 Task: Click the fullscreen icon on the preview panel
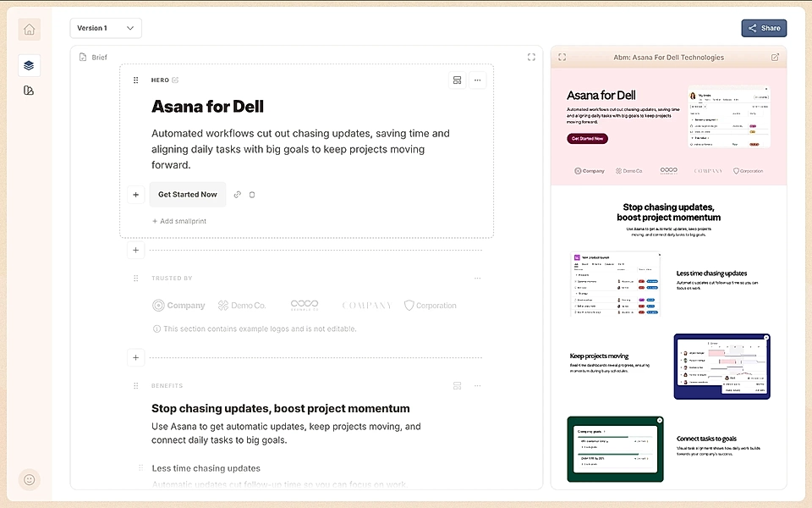click(562, 57)
